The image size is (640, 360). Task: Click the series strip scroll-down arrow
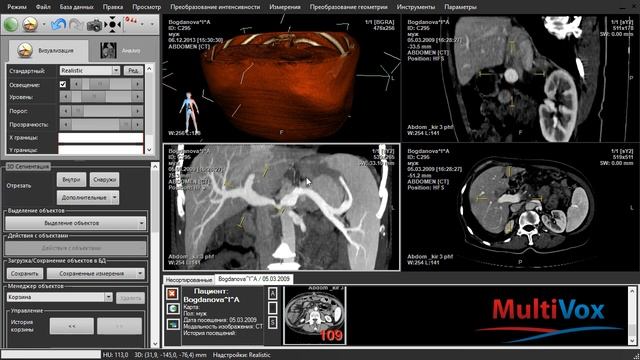[x=632, y=340]
